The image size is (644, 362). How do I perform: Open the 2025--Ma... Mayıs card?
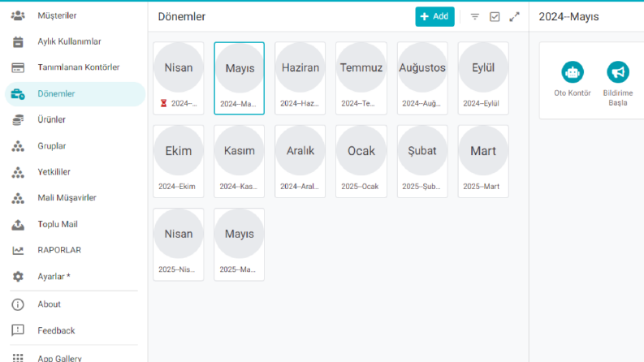pos(239,244)
